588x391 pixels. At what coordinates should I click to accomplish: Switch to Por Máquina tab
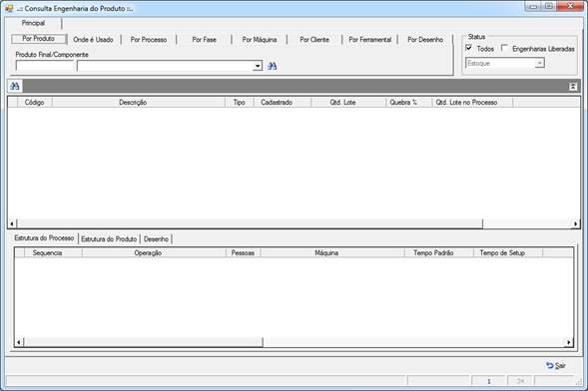click(x=260, y=39)
